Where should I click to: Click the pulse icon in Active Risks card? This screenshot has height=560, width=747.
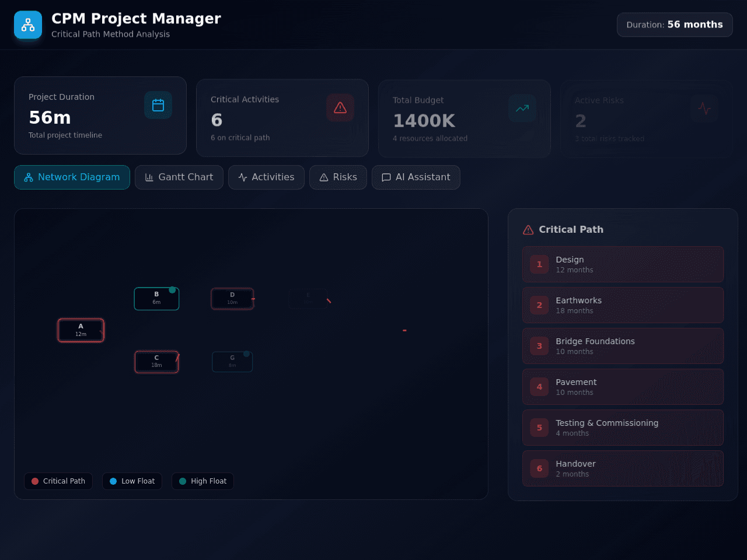[x=704, y=108]
